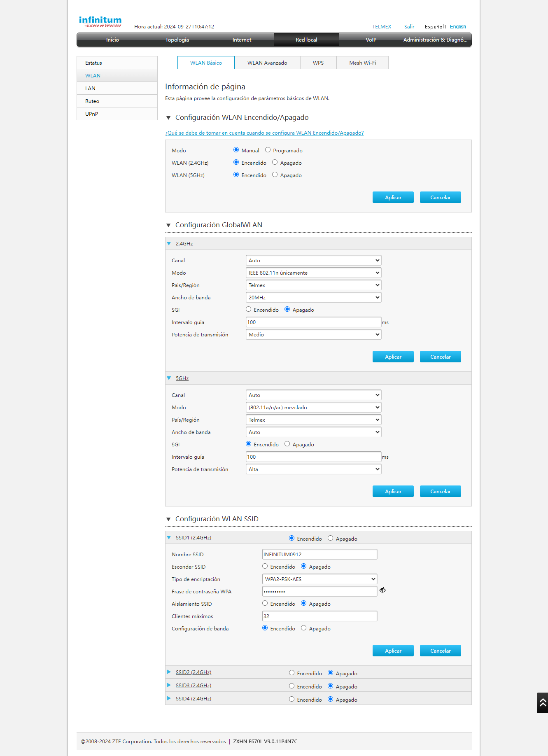Viewport: 548px width, 756px height.
Task: Open the LAN sidebar menu item
Action: (90, 89)
